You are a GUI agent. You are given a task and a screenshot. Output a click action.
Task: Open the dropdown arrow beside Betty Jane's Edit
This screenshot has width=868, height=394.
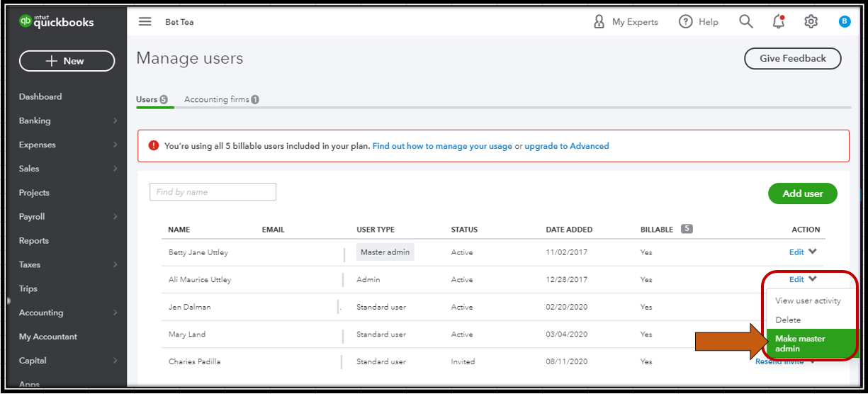[x=813, y=252]
